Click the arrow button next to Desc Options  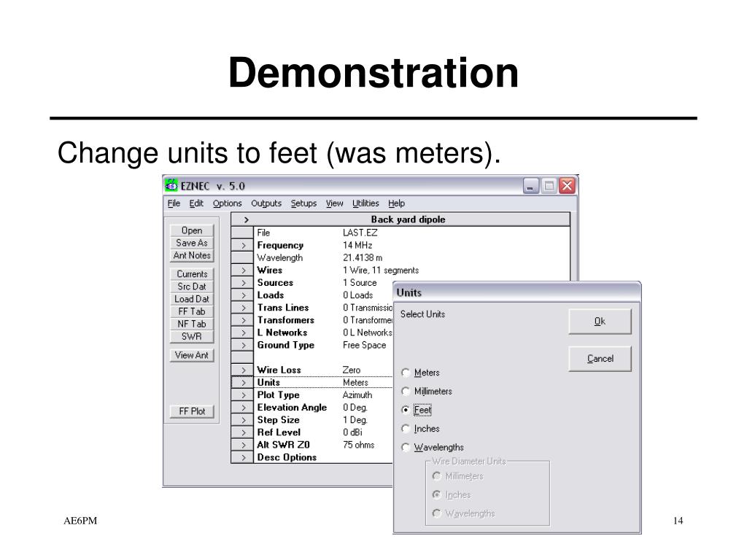(x=242, y=458)
